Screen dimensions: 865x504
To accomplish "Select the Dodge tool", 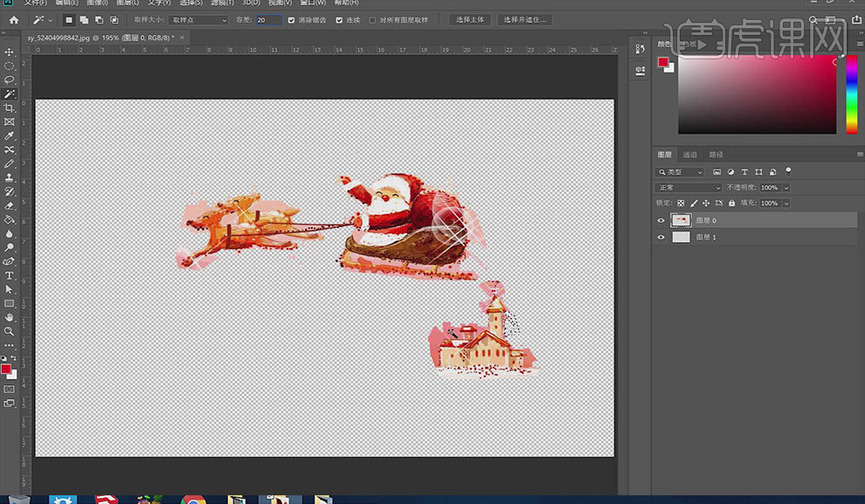I will pyautogui.click(x=10, y=247).
